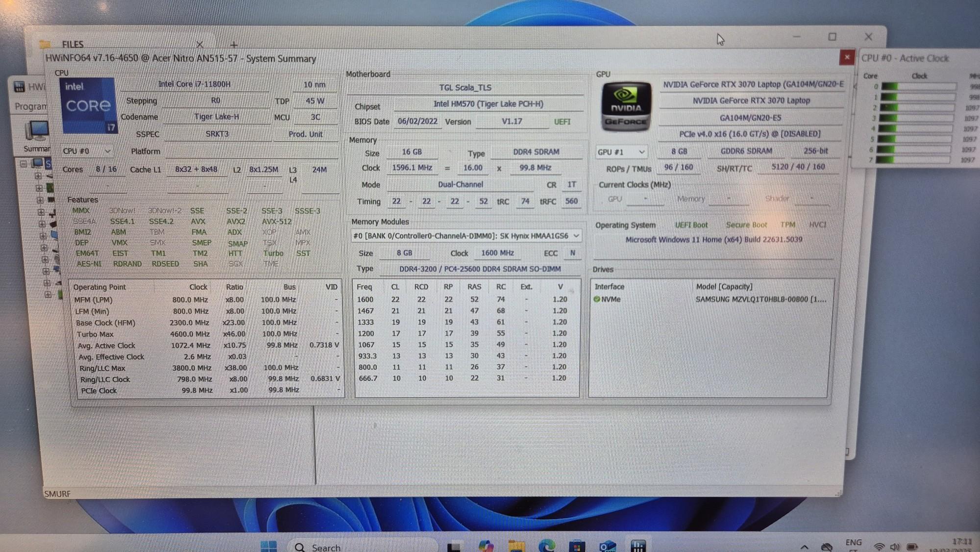Open Task View from the taskbar
This screenshot has height=552, width=980.
point(455,547)
